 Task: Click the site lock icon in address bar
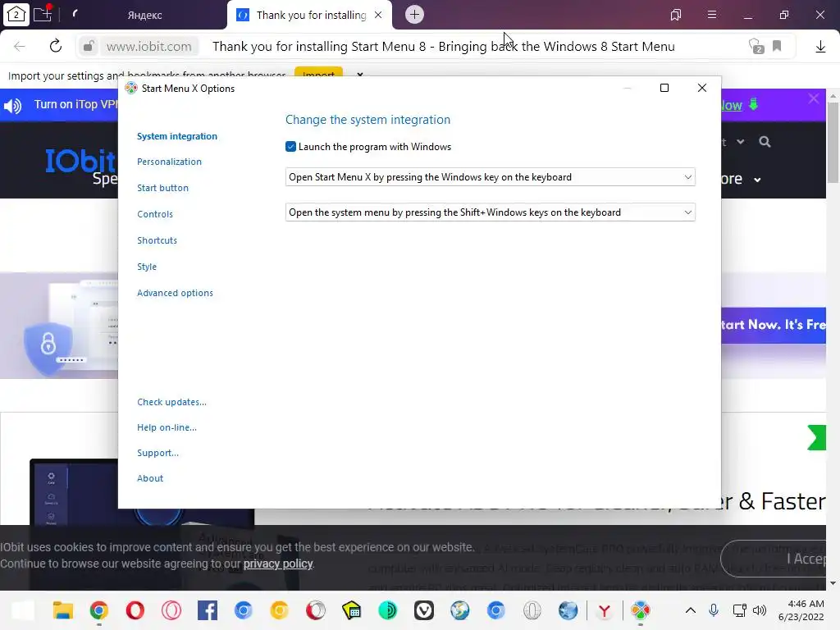click(89, 46)
